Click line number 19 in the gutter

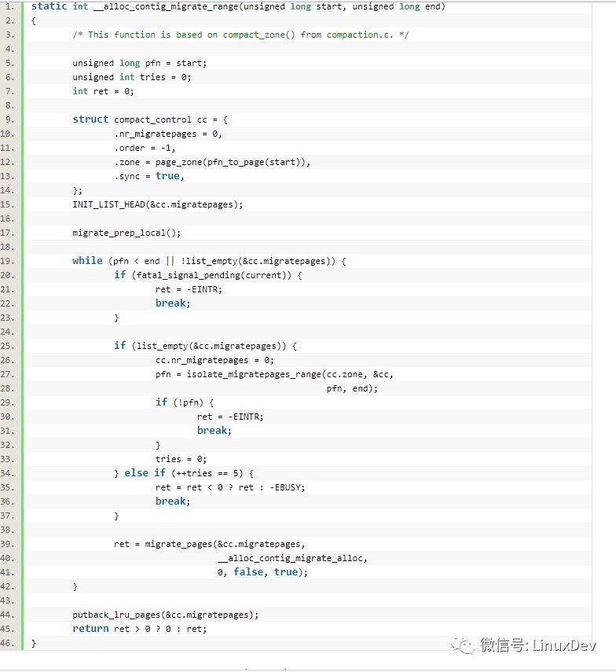(7, 261)
